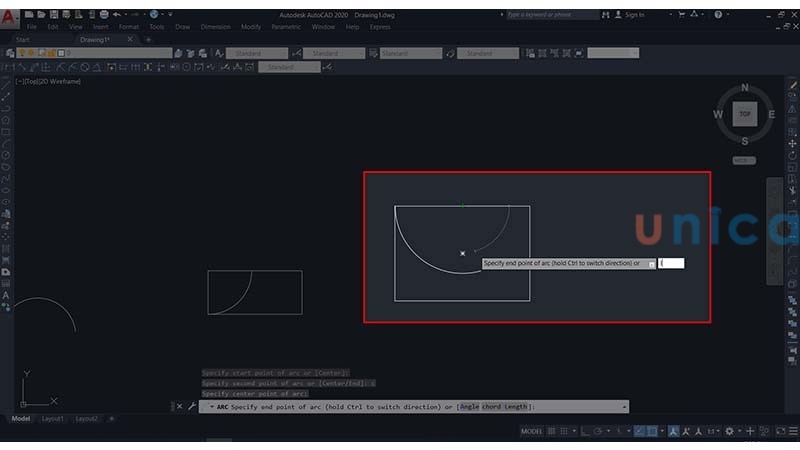Open the empty dropdown right of layout icons

click(613, 53)
